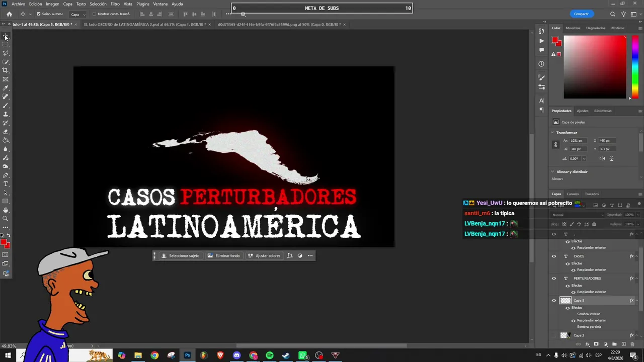644x362 pixels.
Task: Open the Ventana menu
Action: point(160,4)
